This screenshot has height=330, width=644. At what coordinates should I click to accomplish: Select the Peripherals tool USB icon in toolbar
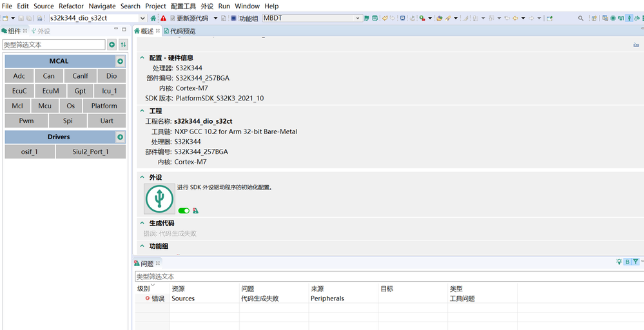point(629,18)
